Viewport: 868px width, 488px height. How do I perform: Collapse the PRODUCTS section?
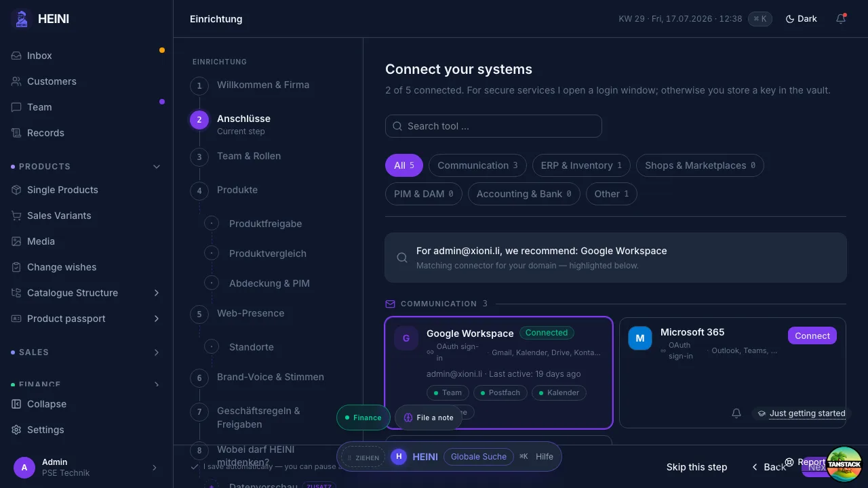click(157, 167)
